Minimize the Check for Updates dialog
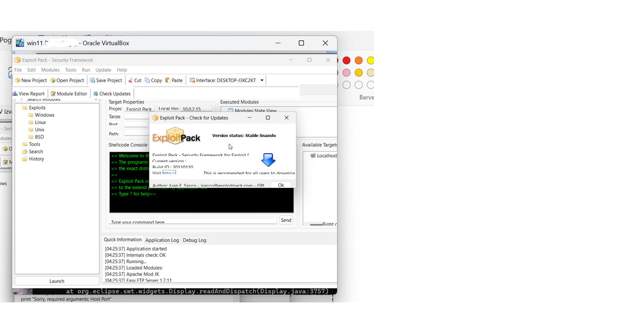 (249, 118)
